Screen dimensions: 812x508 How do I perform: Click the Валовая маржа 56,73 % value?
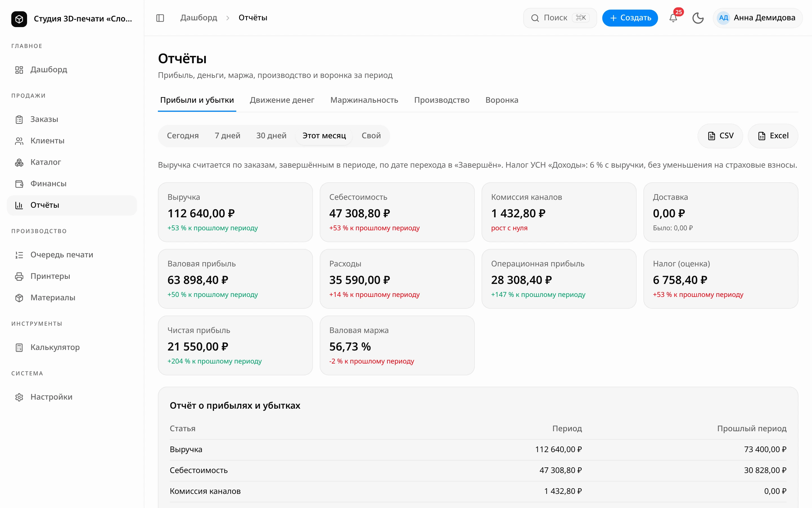click(x=350, y=346)
